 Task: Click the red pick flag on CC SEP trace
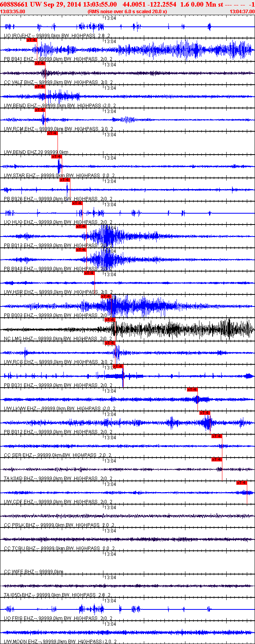pyautogui.click(x=217, y=436)
